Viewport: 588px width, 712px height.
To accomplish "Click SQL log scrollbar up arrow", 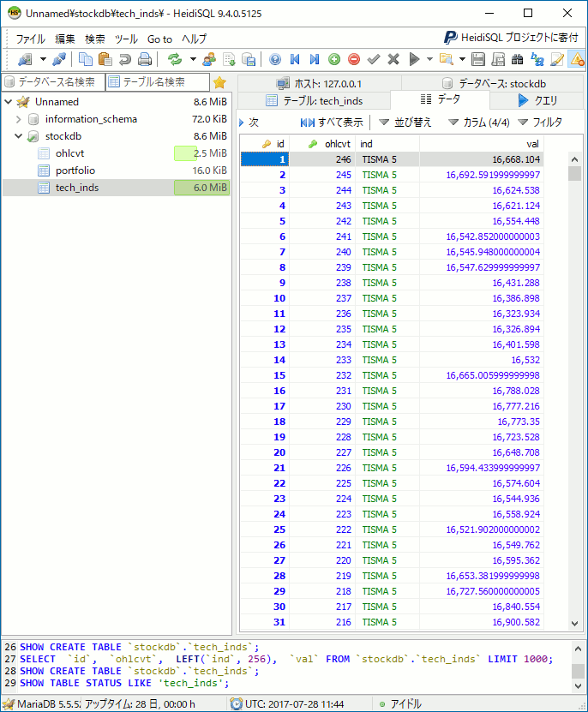I will point(578,649).
